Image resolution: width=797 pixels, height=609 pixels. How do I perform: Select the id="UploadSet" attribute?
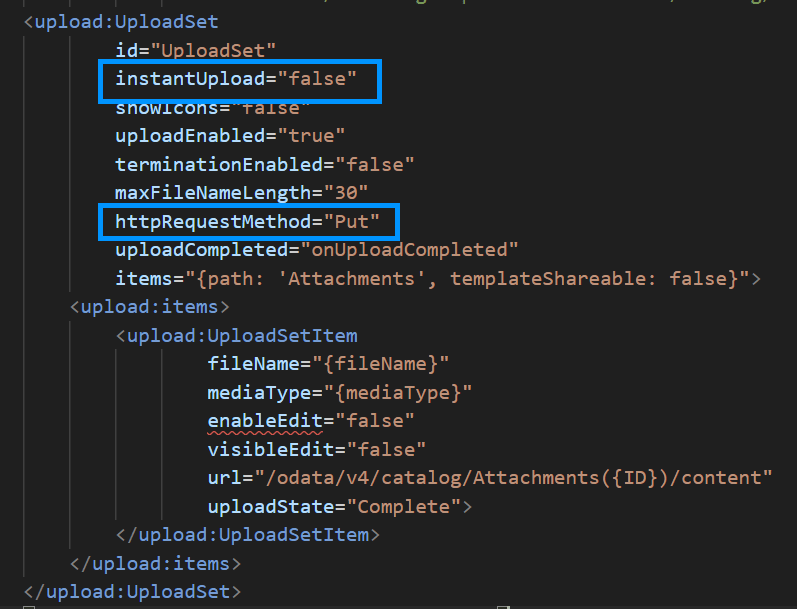pyautogui.click(x=196, y=50)
